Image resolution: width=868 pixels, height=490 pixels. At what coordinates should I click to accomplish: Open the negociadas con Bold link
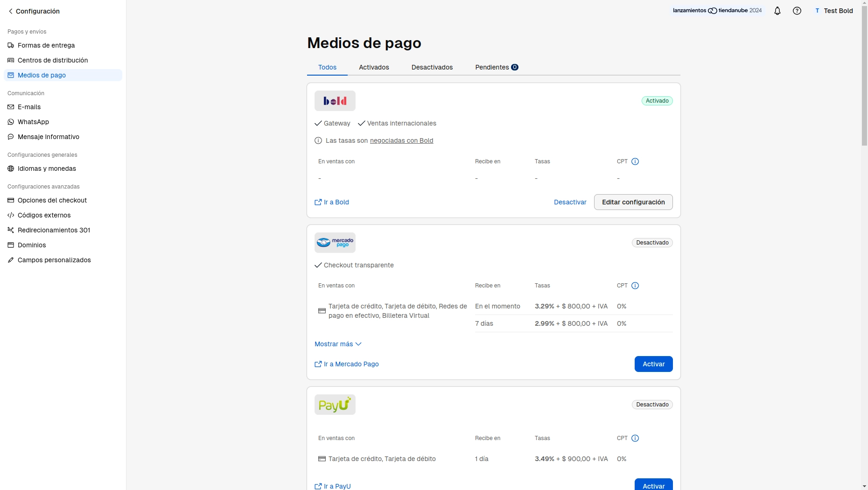coord(401,140)
